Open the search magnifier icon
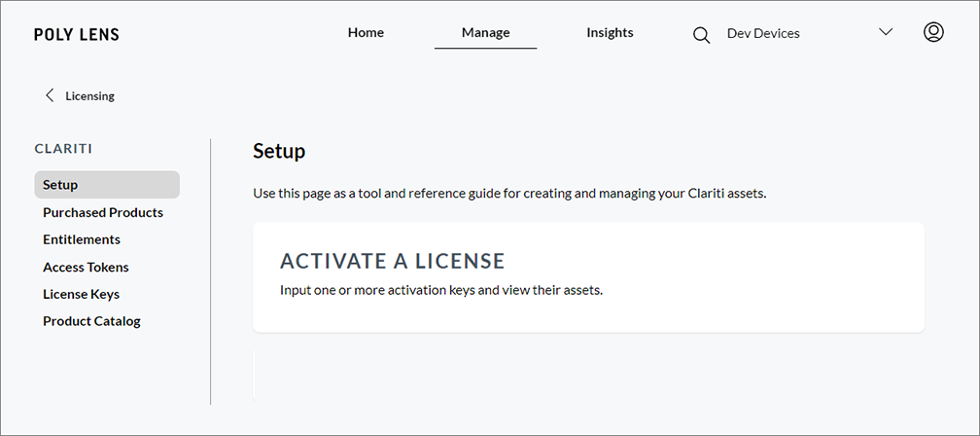Screen dimensions: 980x436 pos(701,35)
